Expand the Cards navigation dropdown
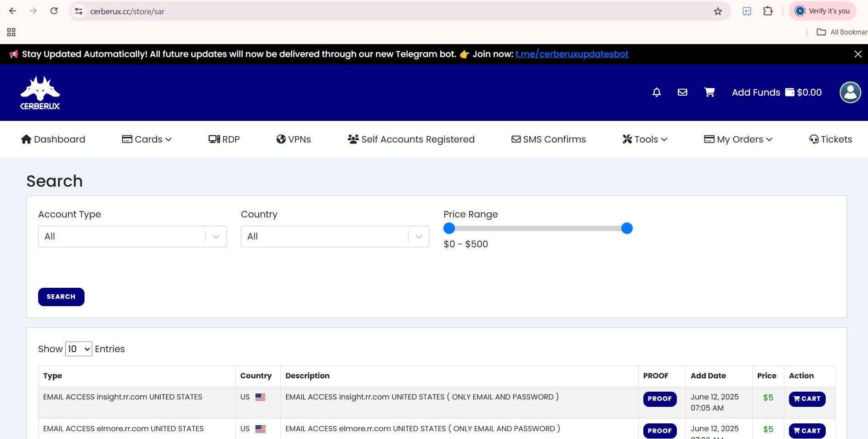This screenshot has width=868, height=439. click(x=147, y=139)
